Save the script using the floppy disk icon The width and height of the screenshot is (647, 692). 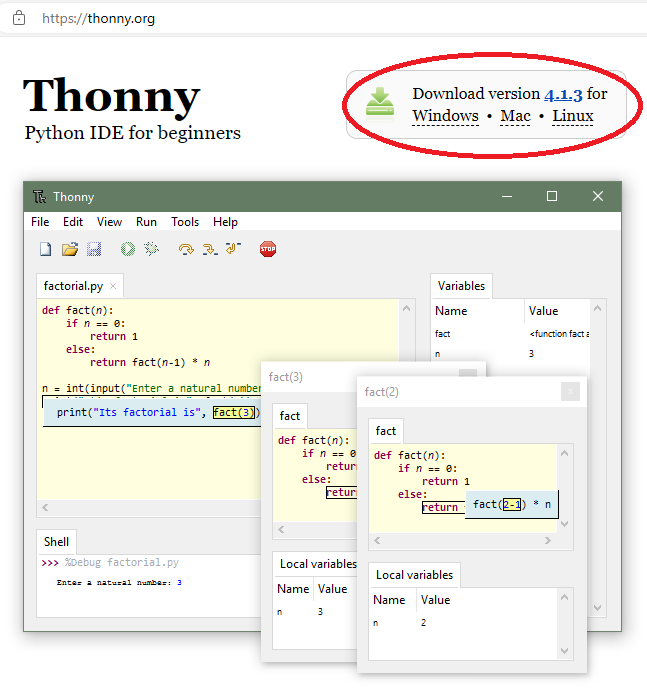point(94,249)
